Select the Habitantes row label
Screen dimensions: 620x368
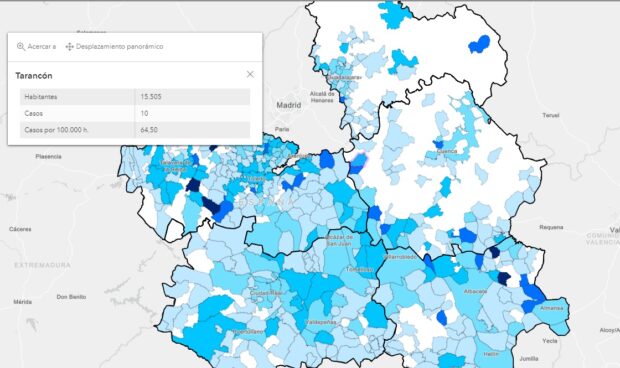[41, 97]
